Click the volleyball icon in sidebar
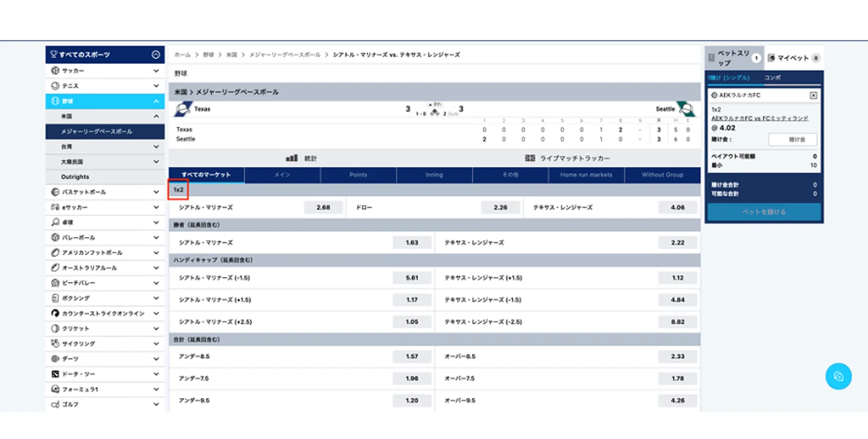 55,238
